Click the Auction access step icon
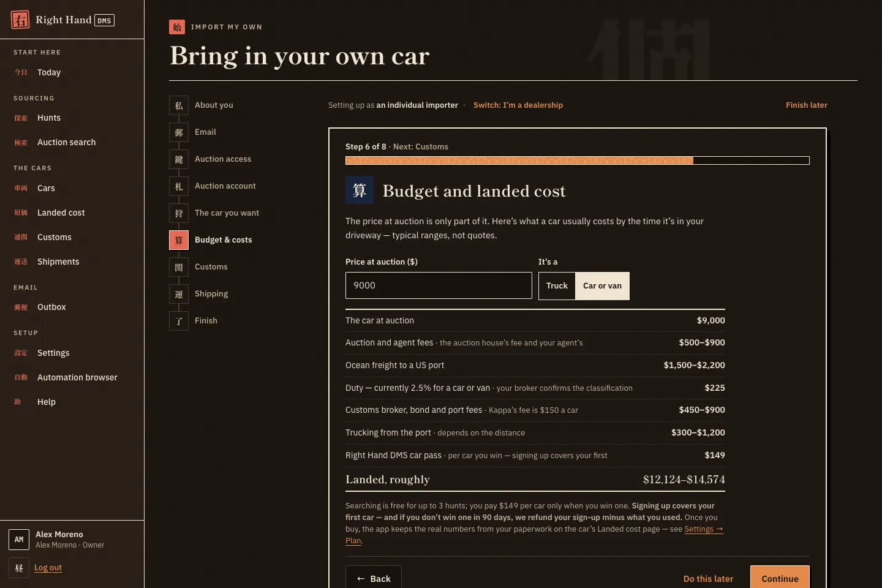 (x=179, y=159)
